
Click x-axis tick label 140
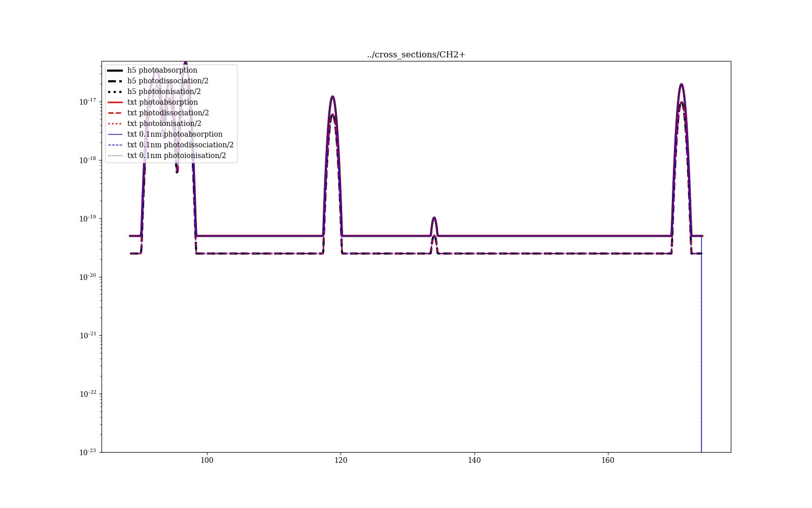474,460
